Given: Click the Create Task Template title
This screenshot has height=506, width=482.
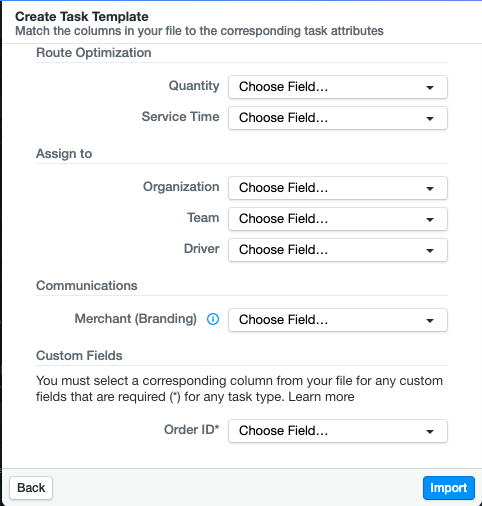Looking at the screenshot, I should tap(82, 16).
